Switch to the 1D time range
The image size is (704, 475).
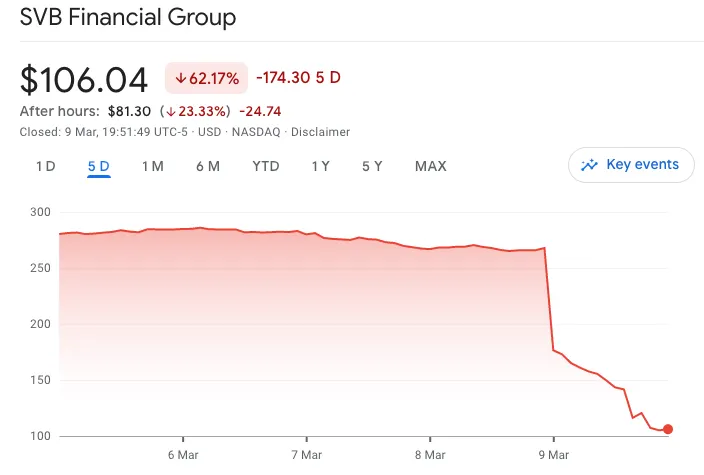pyautogui.click(x=45, y=166)
